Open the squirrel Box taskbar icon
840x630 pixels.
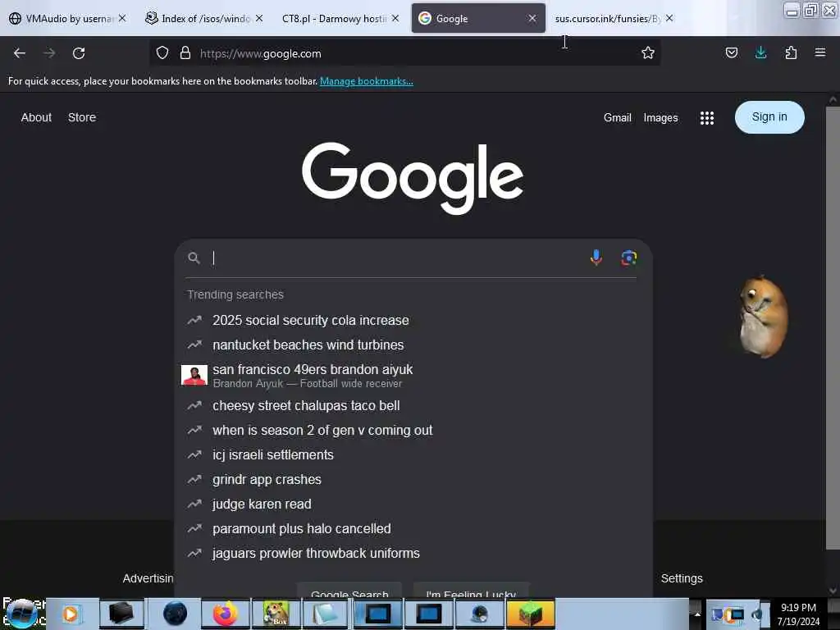[x=276, y=614]
